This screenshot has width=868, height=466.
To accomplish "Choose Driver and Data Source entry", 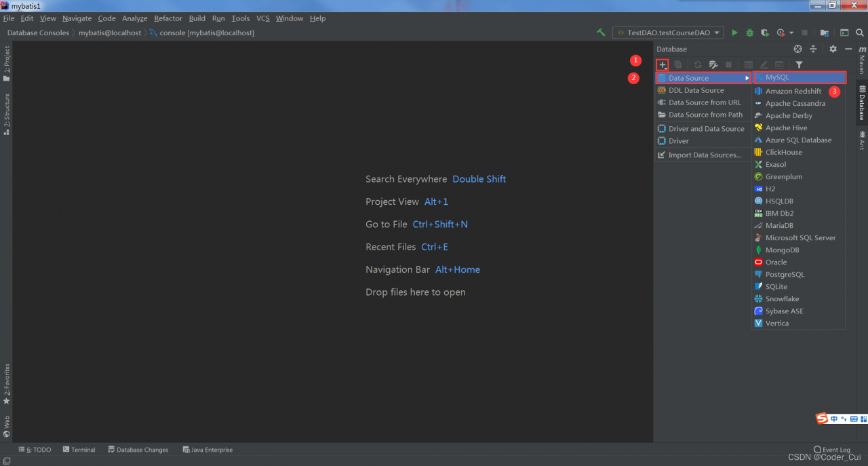I will tap(703, 129).
